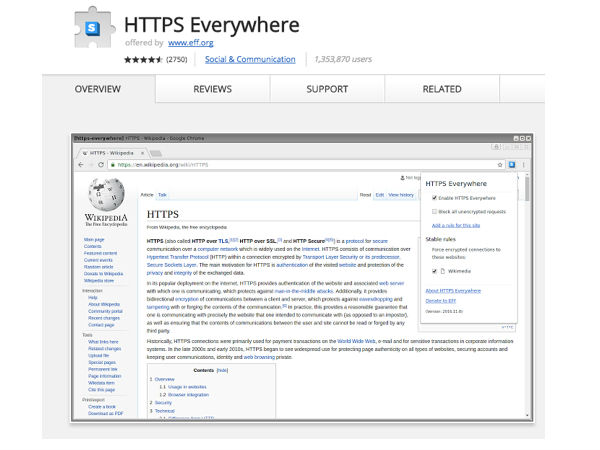Click the Security entry in article contents
The width and height of the screenshot is (600, 450).
[x=163, y=403]
